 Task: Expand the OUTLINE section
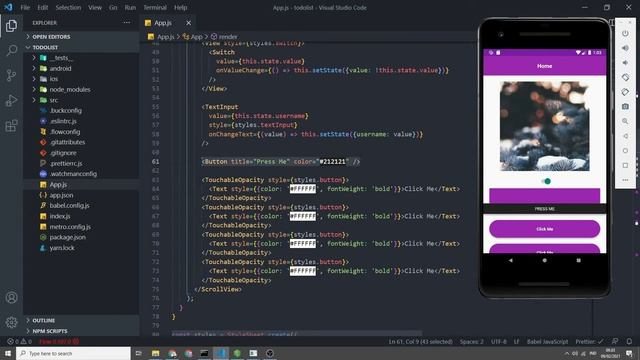click(x=43, y=320)
